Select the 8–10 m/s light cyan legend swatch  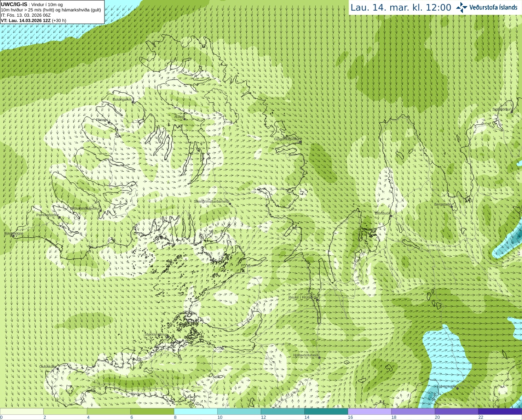click(196, 411)
